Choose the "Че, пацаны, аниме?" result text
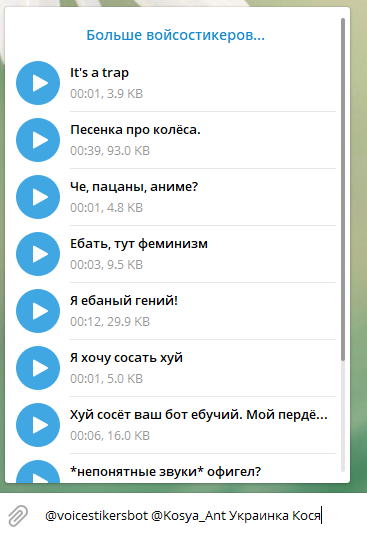Viewport: 367px width, 536px height. (134, 187)
